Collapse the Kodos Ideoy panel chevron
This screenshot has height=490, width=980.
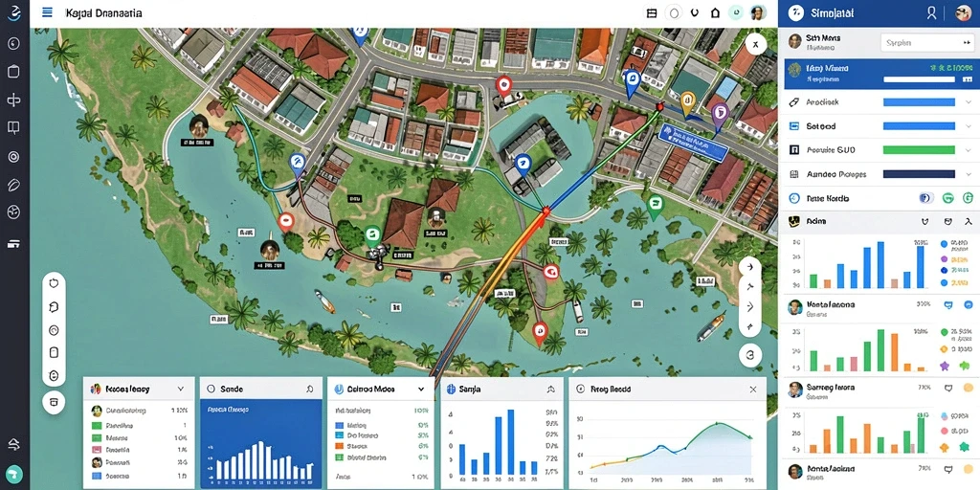pyautogui.click(x=181, y=389)
